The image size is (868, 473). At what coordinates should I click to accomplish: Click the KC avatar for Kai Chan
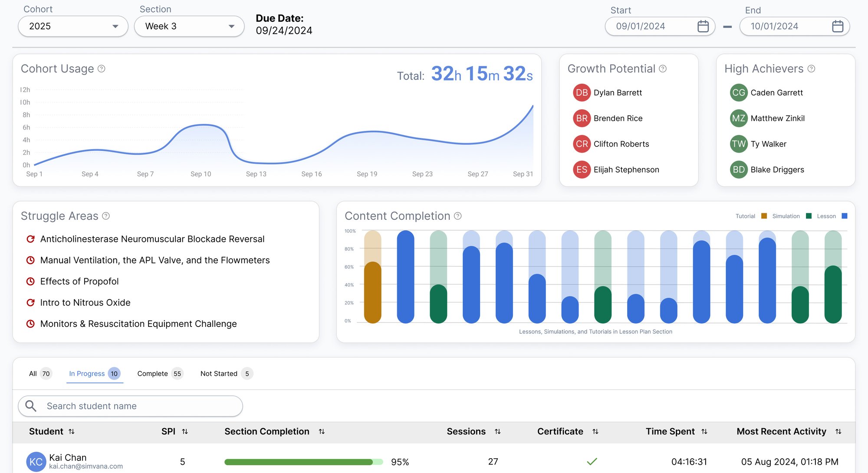tap(36, 462)
